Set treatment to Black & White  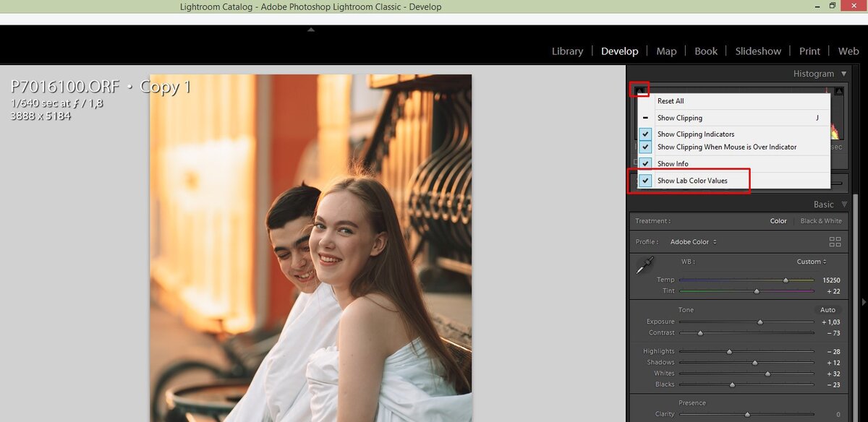click(821, 221)
